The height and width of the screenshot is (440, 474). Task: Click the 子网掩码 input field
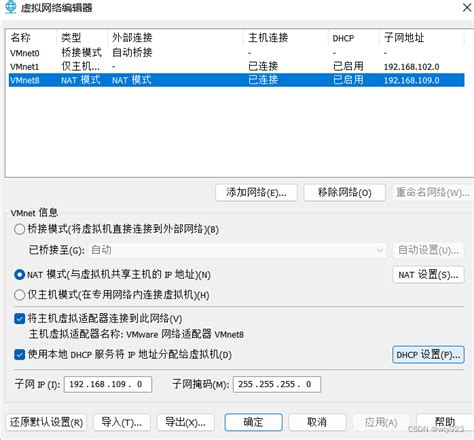pyautogui.click(x=277, y=384)
